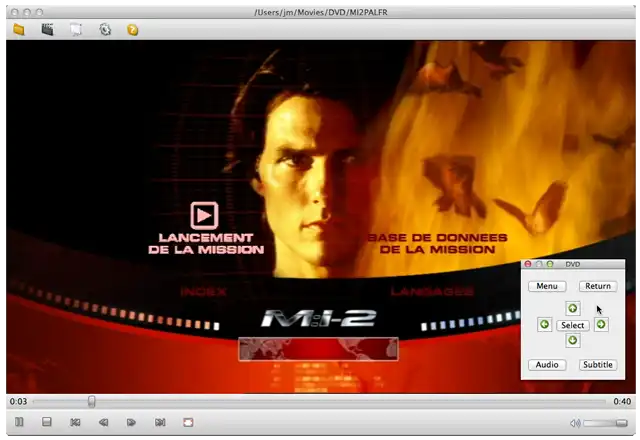Viewport: 640px width, 440px height.
Task: Choose the LANGAGES DVD menu entry
Action: (x=432, y=291)
